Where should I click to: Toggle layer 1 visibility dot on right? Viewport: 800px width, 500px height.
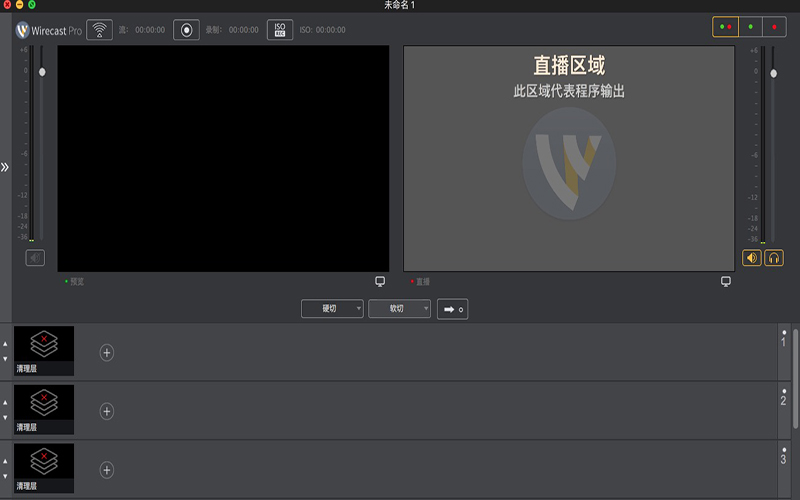(784, 332)
